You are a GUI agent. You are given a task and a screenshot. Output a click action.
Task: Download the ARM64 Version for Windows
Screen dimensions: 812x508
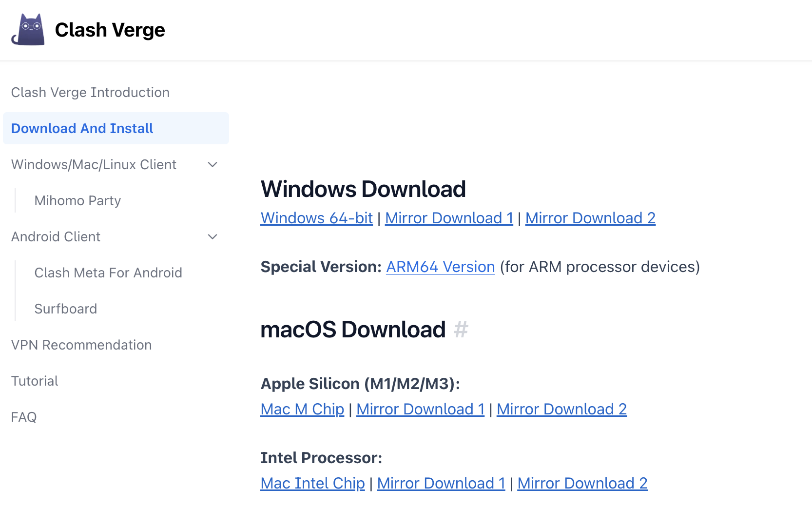click(x=440, y=267)
